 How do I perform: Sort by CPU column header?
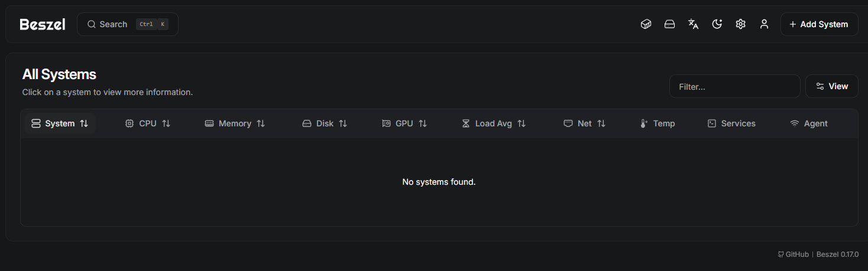click(x=148, y=123)
